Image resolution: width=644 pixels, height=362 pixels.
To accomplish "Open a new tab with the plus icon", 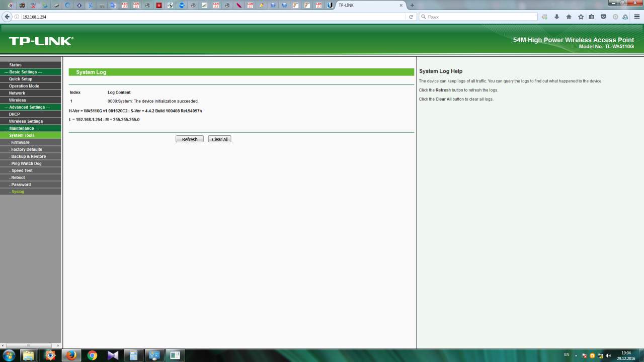I will [412, 5].
